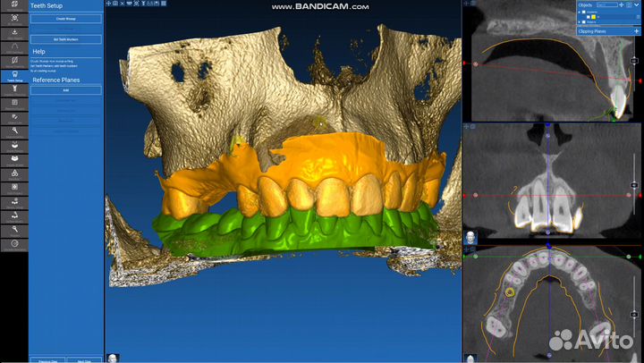Expand the last Objects tree group
The image size is (644, 363).
580,21
